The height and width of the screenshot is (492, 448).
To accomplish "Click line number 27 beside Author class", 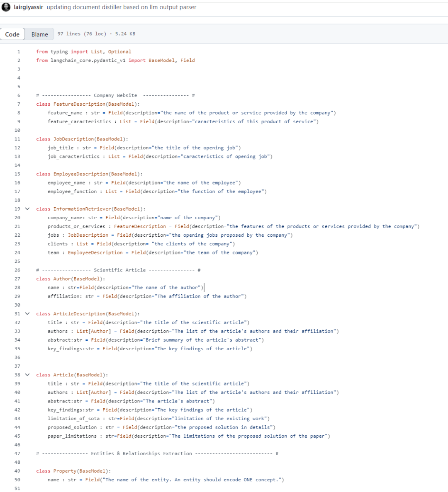I will click(17, 279).
